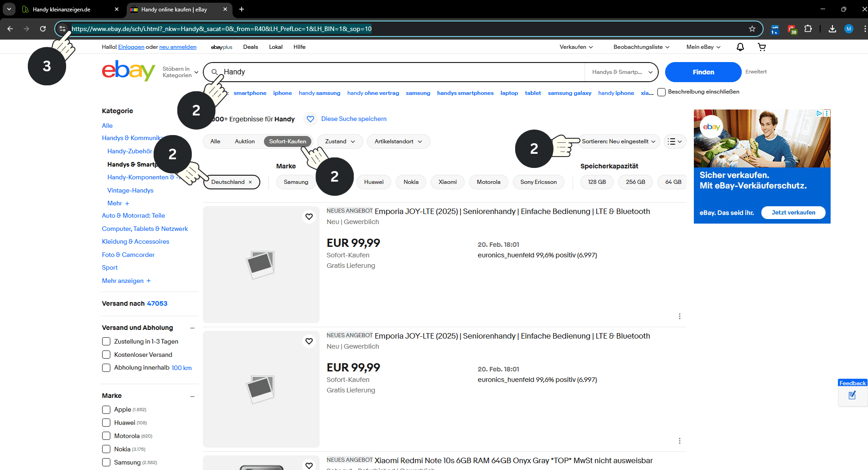
Task: Click the Finden search button
Action: 703,72
